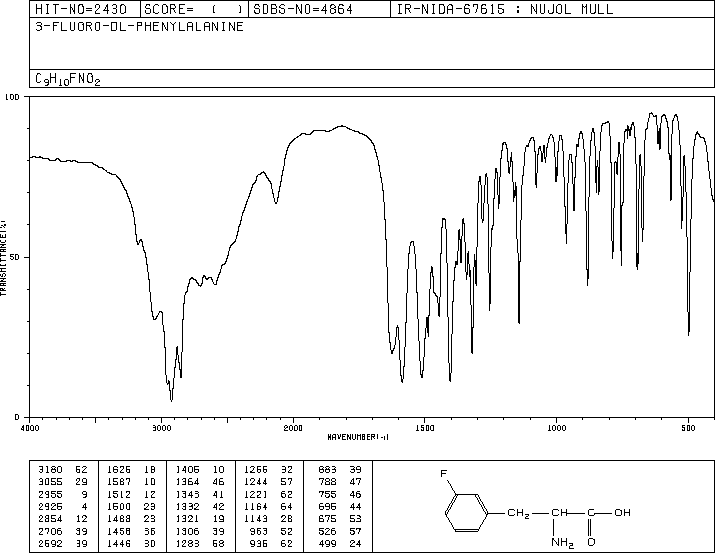
Task: Click the 675 wavenumber table cell
Action: point(327,519)
